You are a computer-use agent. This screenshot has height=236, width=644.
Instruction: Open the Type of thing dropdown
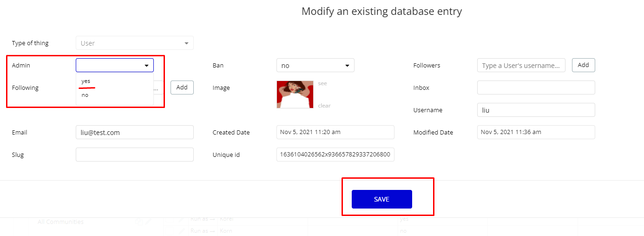click(x=134, y=43)
